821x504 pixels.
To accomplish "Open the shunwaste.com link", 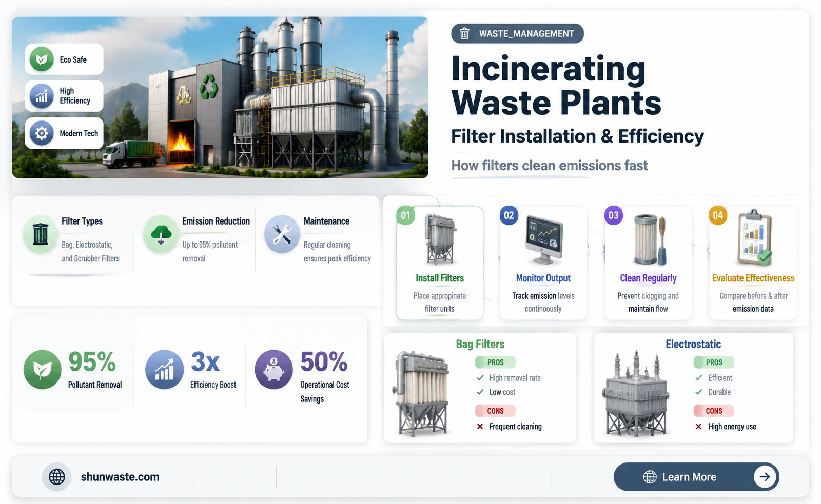I will click(120, 477).
